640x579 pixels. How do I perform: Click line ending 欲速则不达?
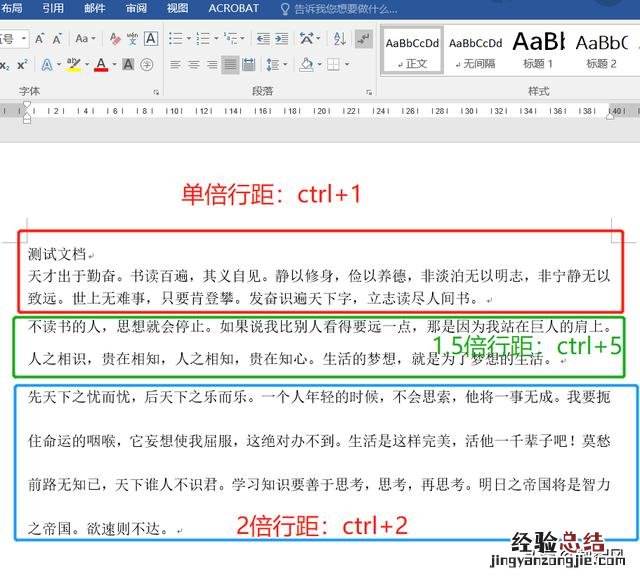point(98,529)
